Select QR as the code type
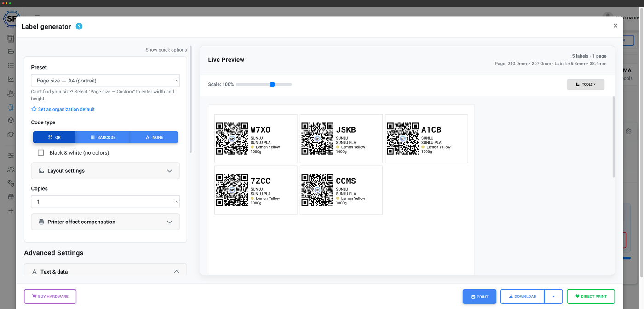Screen dimensions: 644x309 coord(54,137)
